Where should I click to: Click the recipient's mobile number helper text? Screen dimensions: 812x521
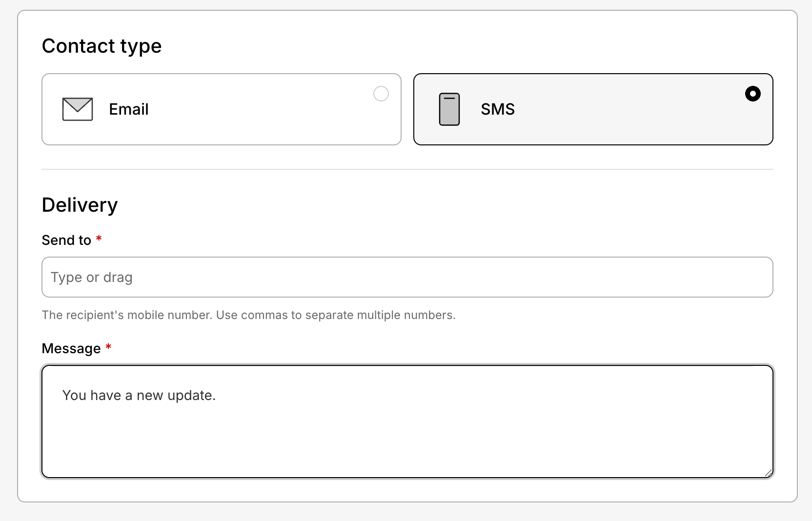(248, 315)
